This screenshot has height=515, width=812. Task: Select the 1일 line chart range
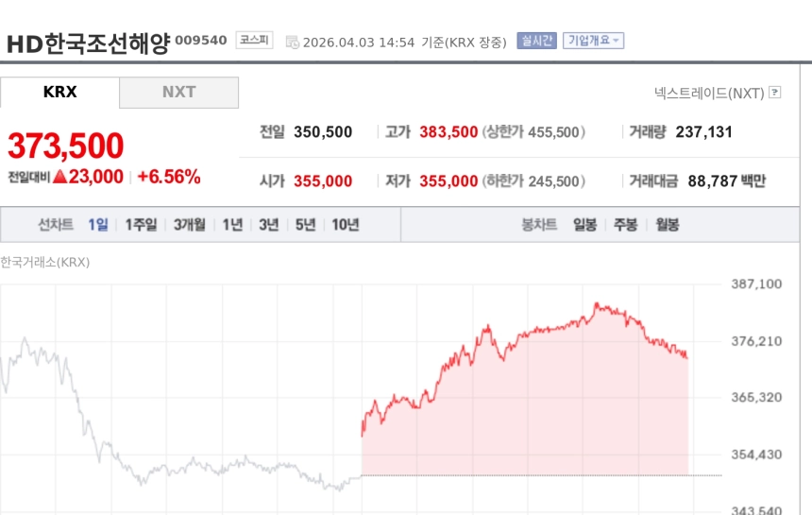98,225
